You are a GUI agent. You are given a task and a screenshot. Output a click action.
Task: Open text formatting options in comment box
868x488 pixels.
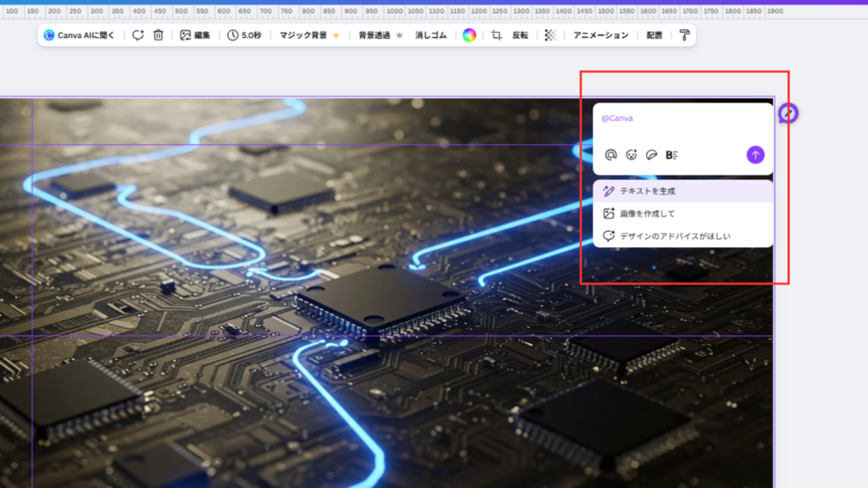pos(671,155)
